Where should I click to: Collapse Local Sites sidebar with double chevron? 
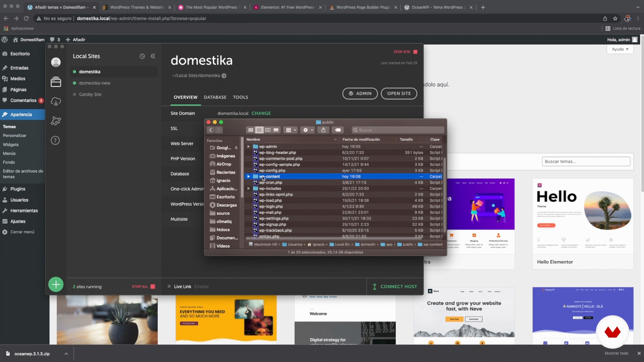pos(153,56)
